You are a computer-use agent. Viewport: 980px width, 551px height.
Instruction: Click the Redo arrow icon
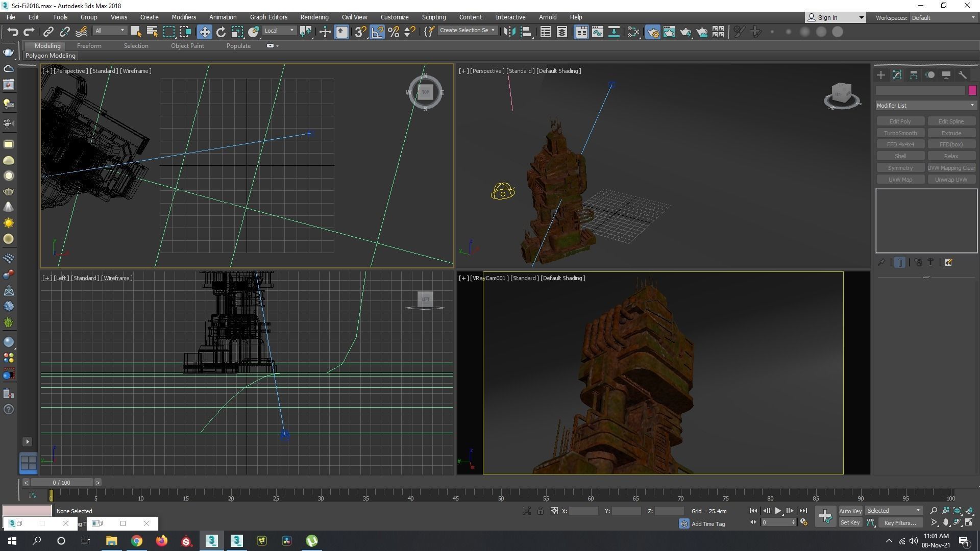coord(29,32)
